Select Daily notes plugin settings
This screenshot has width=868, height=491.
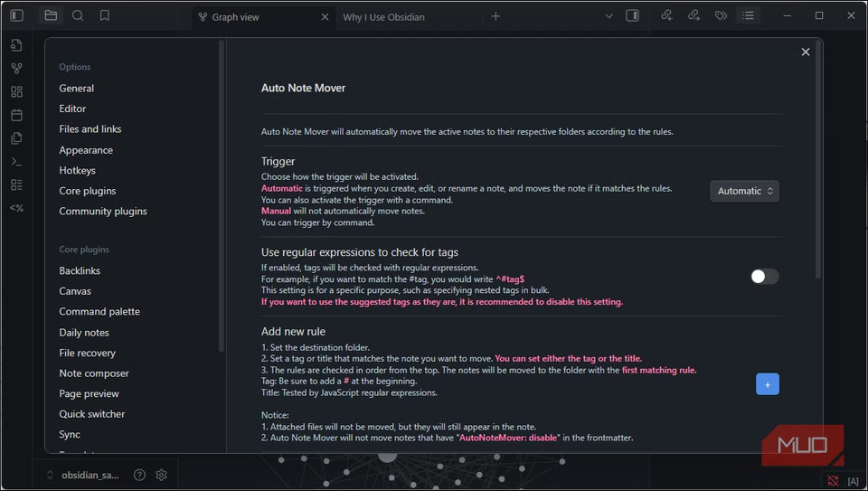click(84, 333)
